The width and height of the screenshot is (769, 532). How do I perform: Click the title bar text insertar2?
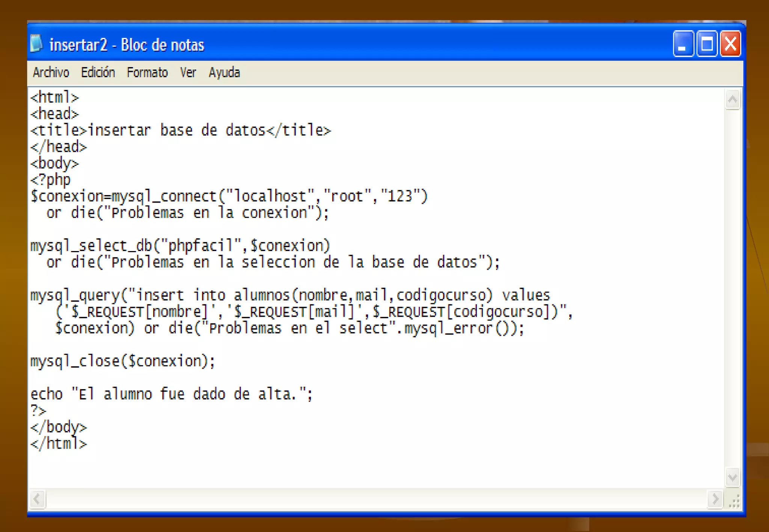point(78,45)
